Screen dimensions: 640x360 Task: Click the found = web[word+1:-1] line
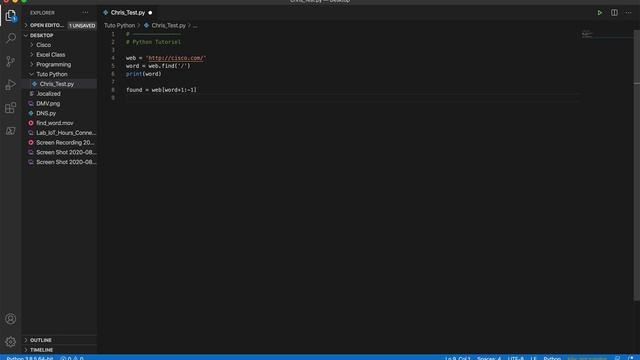(161, 90)
